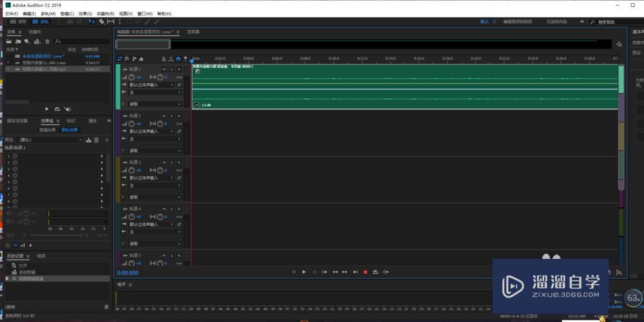Screen dimensions: 644x322
Task: Select the Slip tool in top toolbar
Action: (x=111, y=21)
